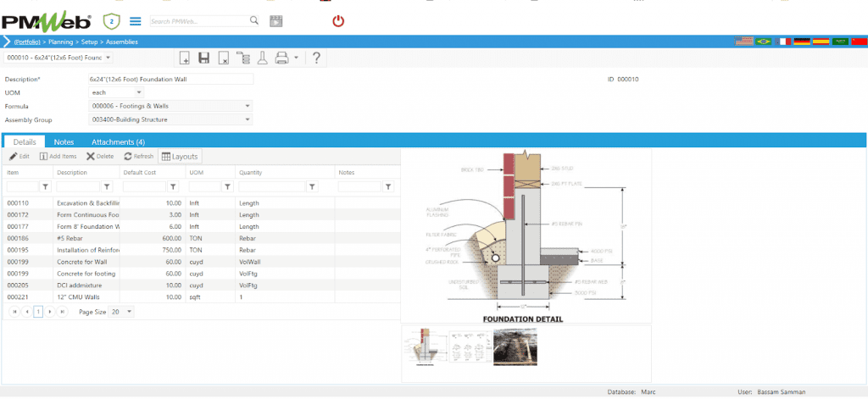Create a new record with the add-page icon
Viewport: 868px width, 399px height.
pos(185,58)
